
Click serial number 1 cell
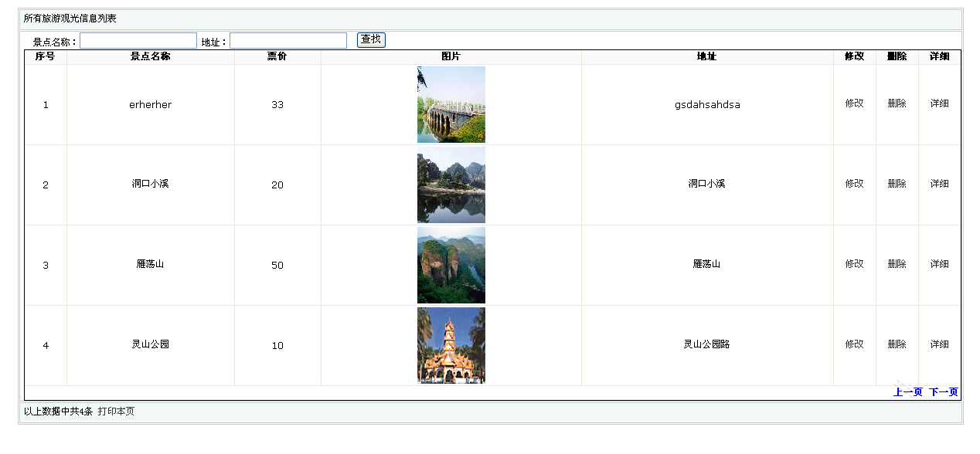click(46, 105)
